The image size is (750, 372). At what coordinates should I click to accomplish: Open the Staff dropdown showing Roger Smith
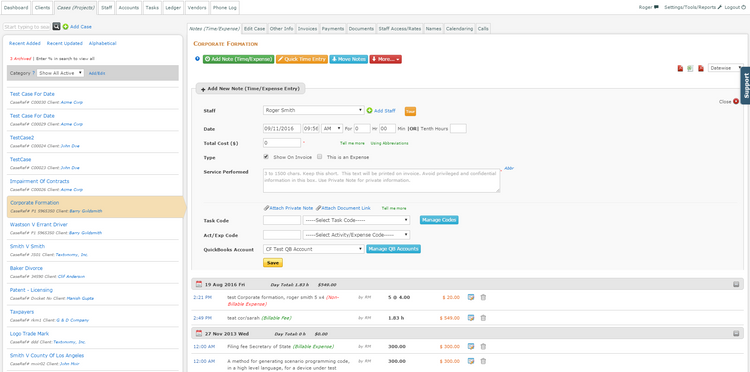click(314, 110)
